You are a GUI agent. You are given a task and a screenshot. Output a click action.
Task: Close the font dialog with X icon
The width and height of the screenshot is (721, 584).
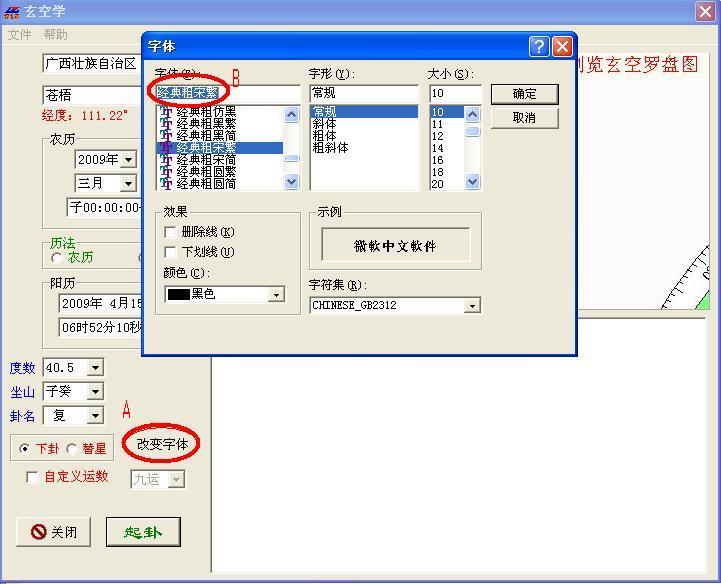562,47
